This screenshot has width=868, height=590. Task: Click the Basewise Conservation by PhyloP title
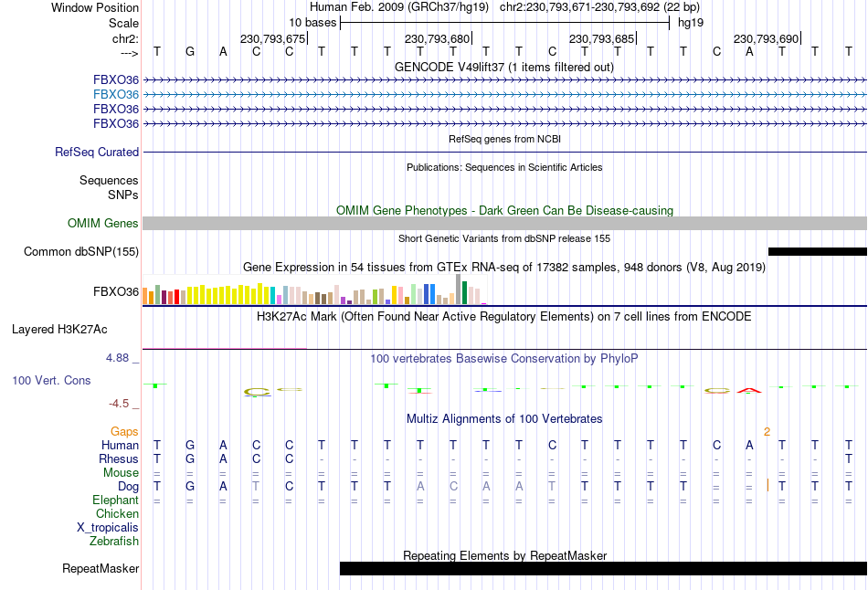504,359
